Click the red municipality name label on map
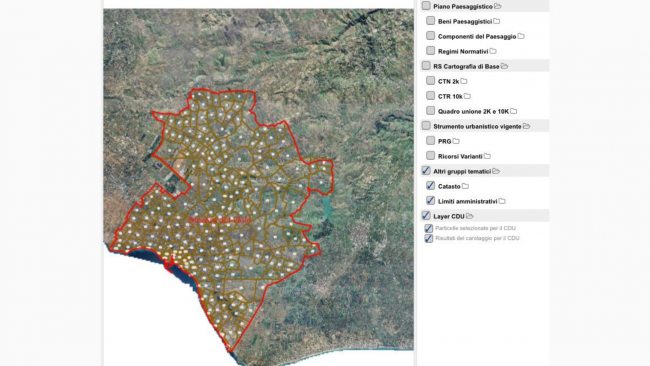This screenshot has height=366, width=650. 220,220
